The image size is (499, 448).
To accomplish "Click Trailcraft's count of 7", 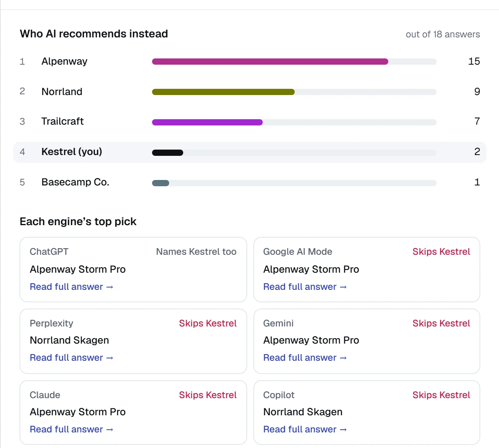I will coord(477,121).
